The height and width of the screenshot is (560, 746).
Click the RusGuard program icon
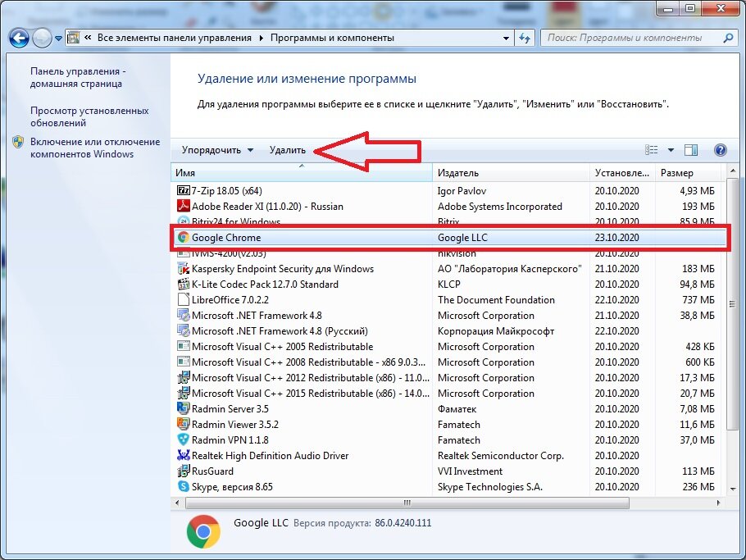click(x=183, y=471)
